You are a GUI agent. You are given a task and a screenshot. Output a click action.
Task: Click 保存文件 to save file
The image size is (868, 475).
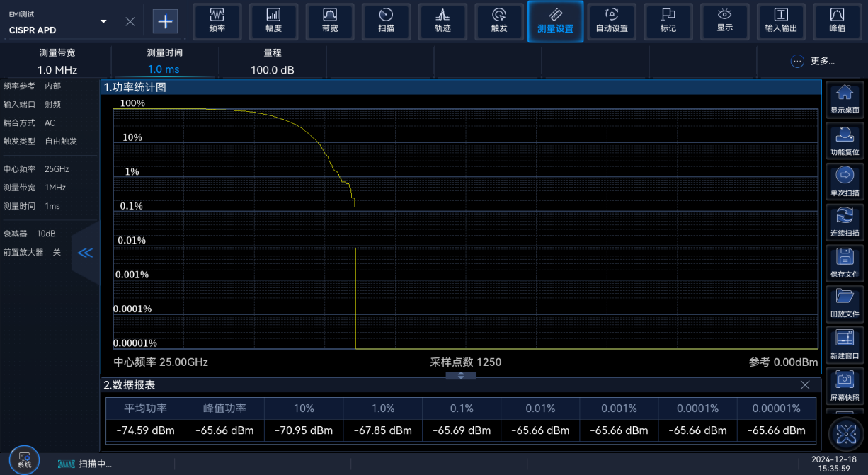pyautogui.click(x=845, y=263)
